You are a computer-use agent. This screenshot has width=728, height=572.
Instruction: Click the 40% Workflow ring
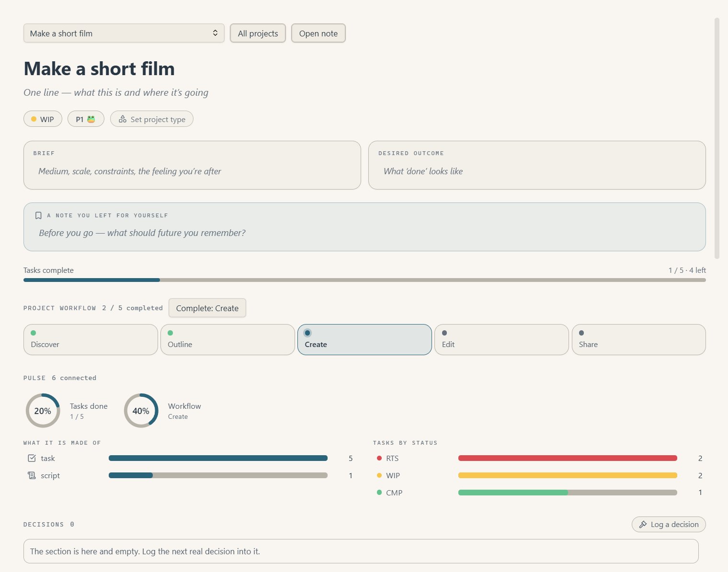tap(141, 411)
